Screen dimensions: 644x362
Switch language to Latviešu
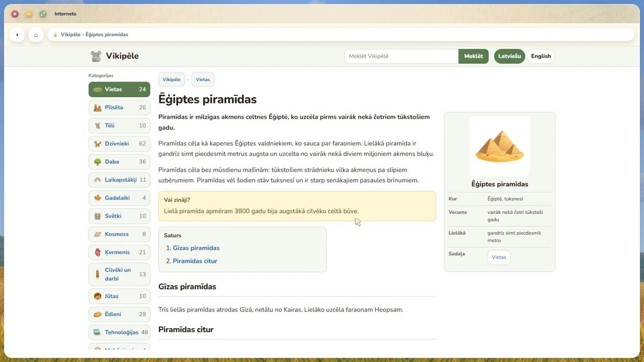(x=509, y=56)
